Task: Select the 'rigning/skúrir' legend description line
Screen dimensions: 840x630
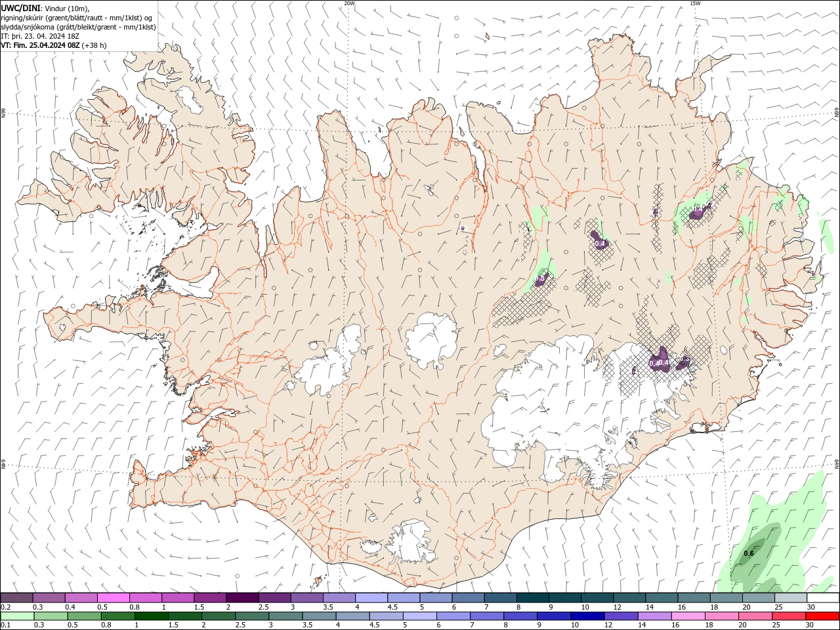Action: 77,17
